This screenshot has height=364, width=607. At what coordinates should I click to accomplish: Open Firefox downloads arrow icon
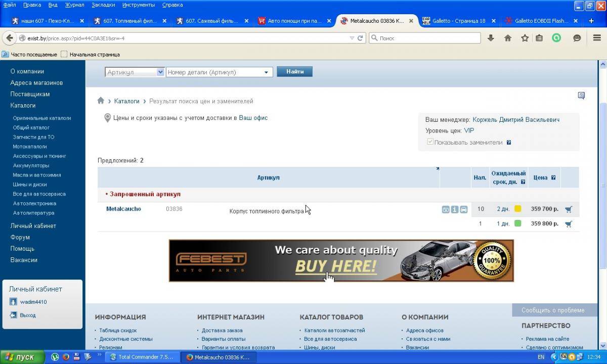[491, 38]
